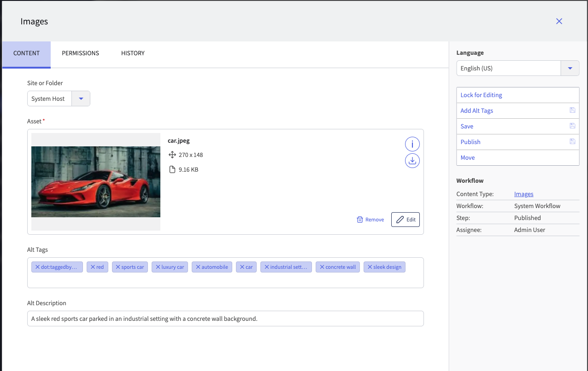Open the English (US) language selector

pyautogui.click(x=508, y=68)
